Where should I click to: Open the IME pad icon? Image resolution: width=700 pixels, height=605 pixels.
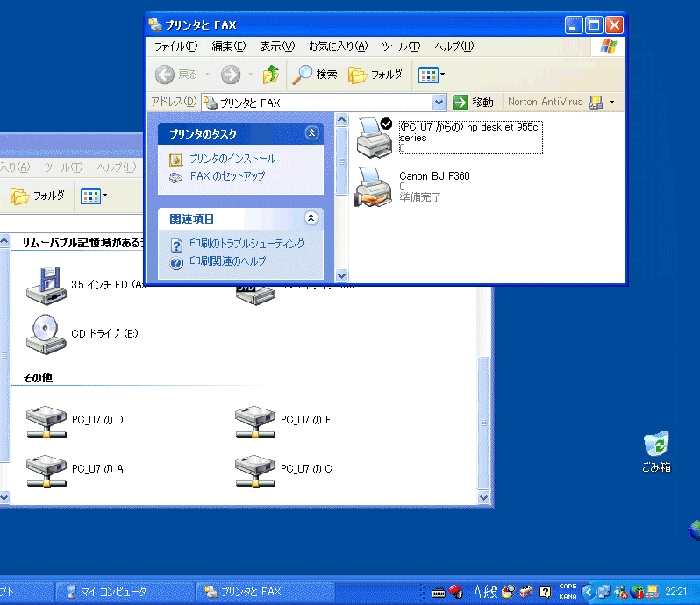[508, 592]
